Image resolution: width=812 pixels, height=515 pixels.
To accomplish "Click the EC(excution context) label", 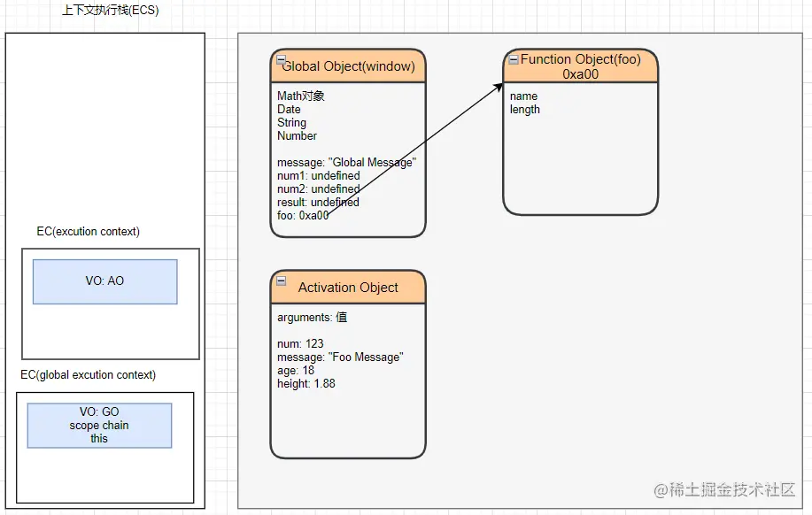I will [x=88, y=231].
